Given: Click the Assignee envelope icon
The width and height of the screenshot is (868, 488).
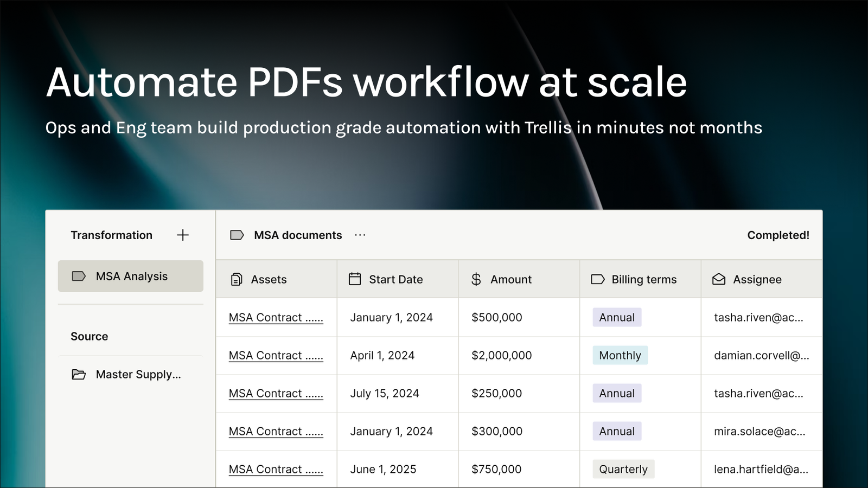Looking at the screenshot, I should pyautogui.click(x=719, y=279).
